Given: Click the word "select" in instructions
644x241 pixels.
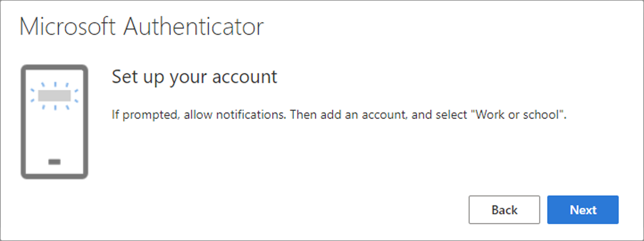Looking at the screenshot, I should coord(455,114).
